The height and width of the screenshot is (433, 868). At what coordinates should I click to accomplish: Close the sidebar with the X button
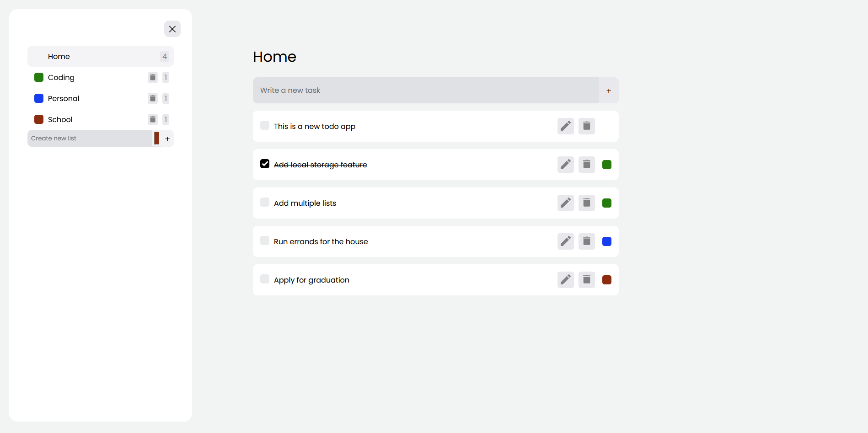172,29
